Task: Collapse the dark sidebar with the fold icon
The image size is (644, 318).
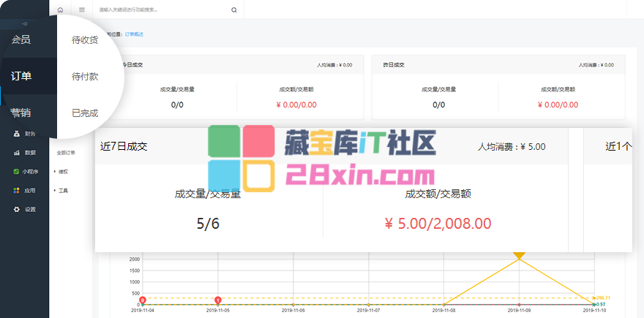Action: click(25, 24)
